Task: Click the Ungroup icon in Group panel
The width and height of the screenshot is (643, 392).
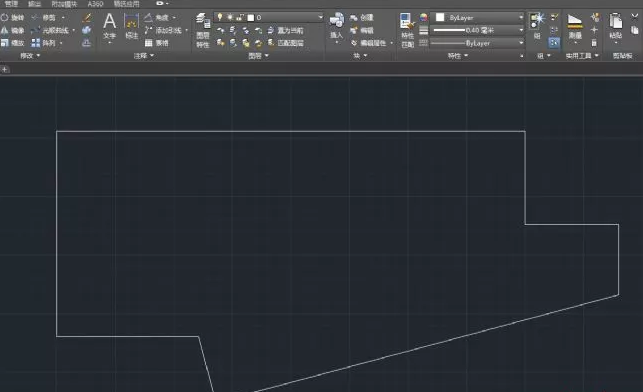Action: (554, 17)
